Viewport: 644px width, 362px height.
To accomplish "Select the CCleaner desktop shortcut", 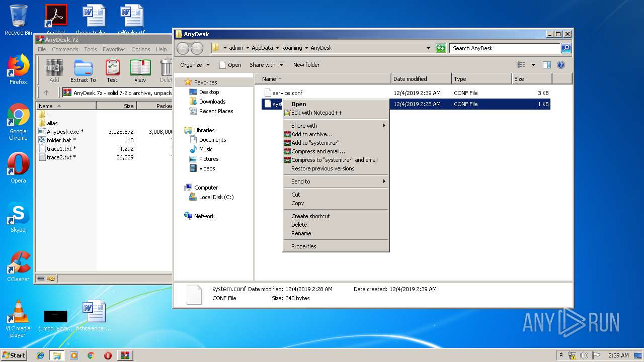I will pos(18,266).
